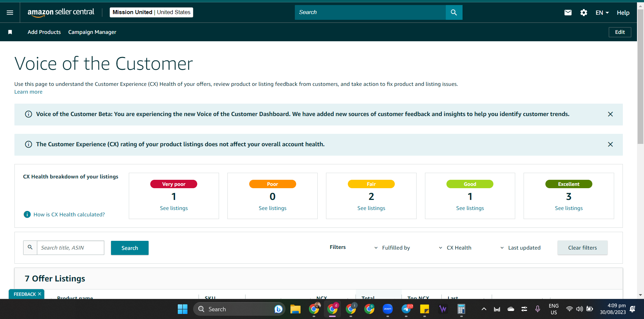Click the ENG US input language indicator
644x319 pixels.
click(554, 309)
